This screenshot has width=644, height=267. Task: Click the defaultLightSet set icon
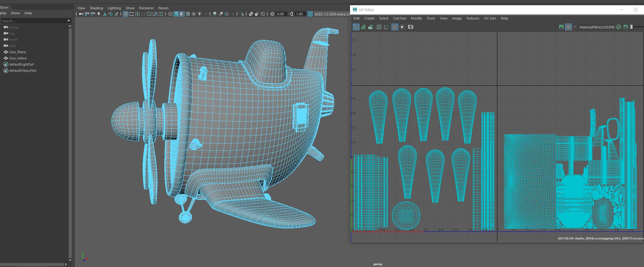point(6,64)
